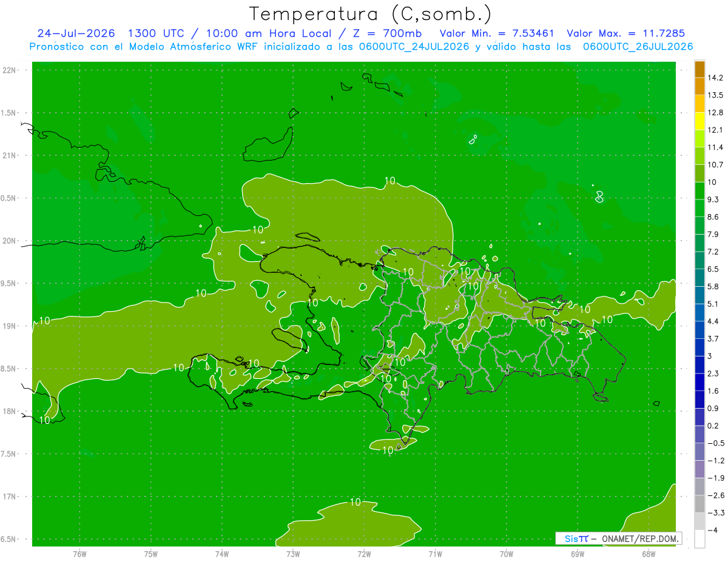Viewport: 728px width, 562px height.
Task: Click the white swatch at the color scale bottom
Action: [x=699, y=539]
